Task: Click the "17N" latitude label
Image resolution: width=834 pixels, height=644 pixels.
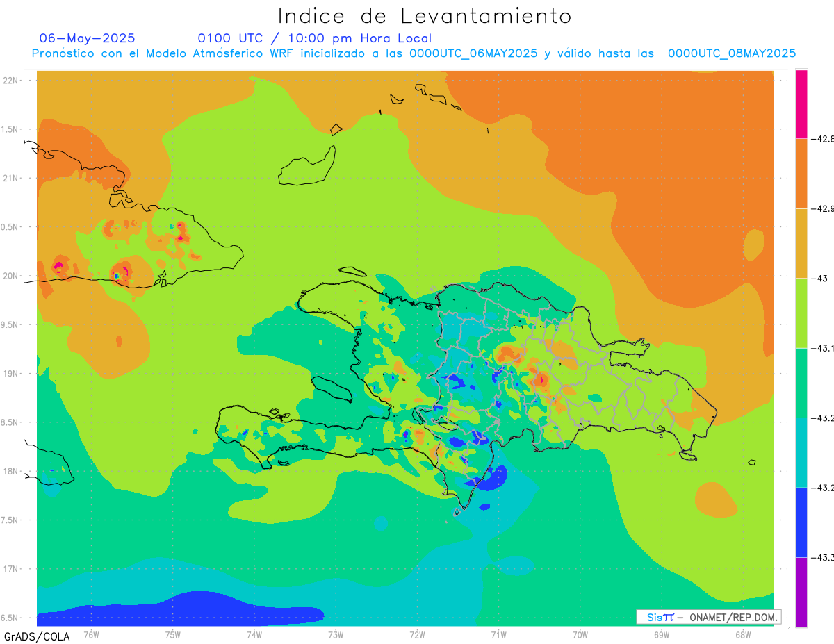Action: click(x=11, y=569)
